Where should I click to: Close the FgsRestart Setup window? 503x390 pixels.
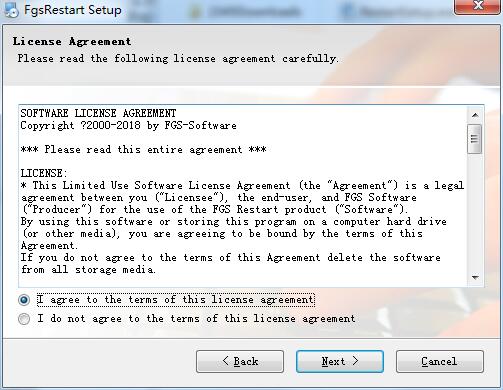tap(478, 6)
